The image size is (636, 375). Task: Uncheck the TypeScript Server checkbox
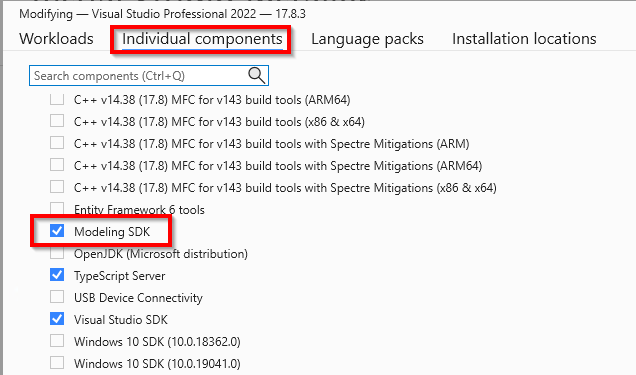[x=57, y=275]
